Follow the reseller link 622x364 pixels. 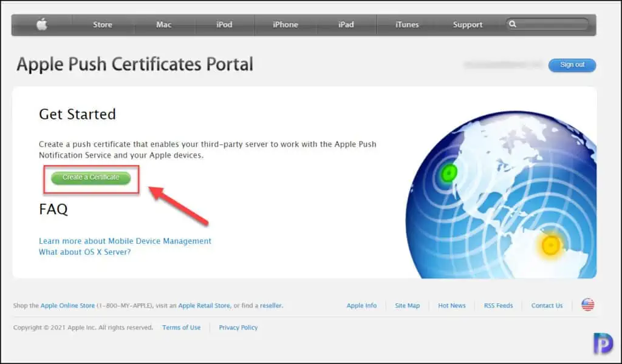(271, 306)
